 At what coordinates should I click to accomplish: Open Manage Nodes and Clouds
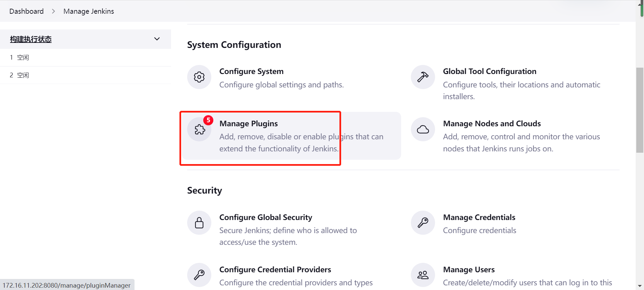492,124
